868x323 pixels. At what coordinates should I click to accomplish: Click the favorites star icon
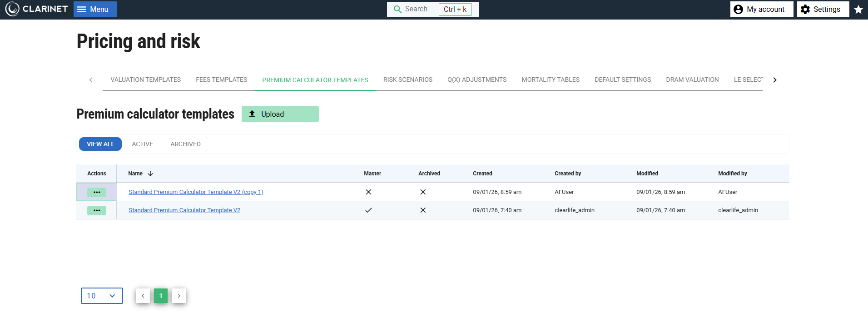click(858, 10)
